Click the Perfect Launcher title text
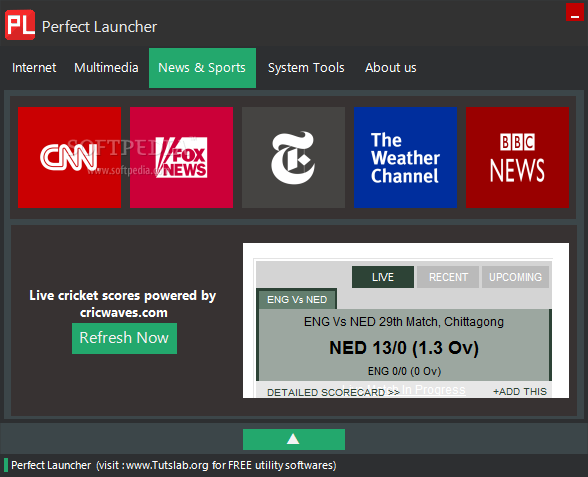Viewport: 588px width, 477px height. pos(99,27)
